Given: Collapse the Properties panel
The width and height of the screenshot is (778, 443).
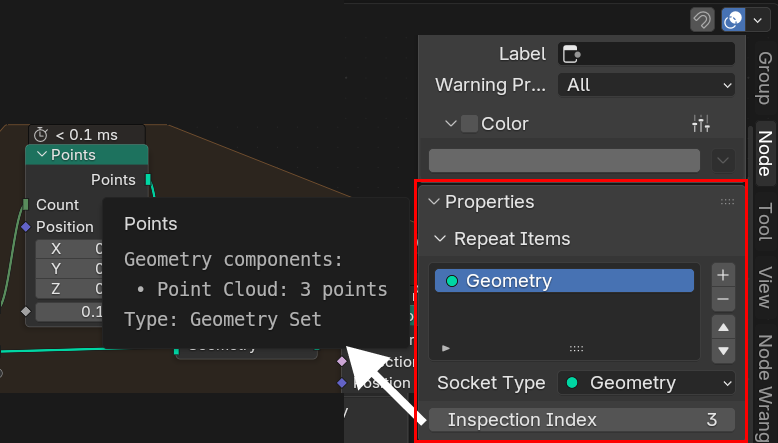Looking at the screenshot, I should (x=434, y=202).
